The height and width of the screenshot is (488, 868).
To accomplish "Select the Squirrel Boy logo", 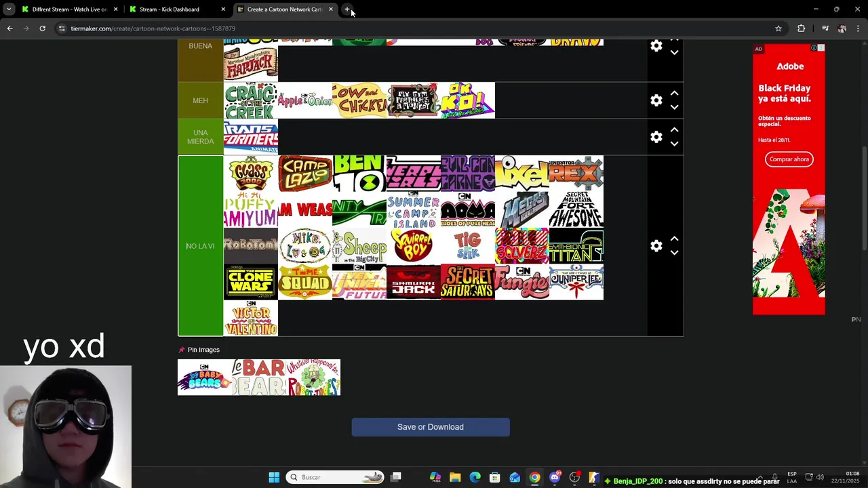I will point(414,245).
